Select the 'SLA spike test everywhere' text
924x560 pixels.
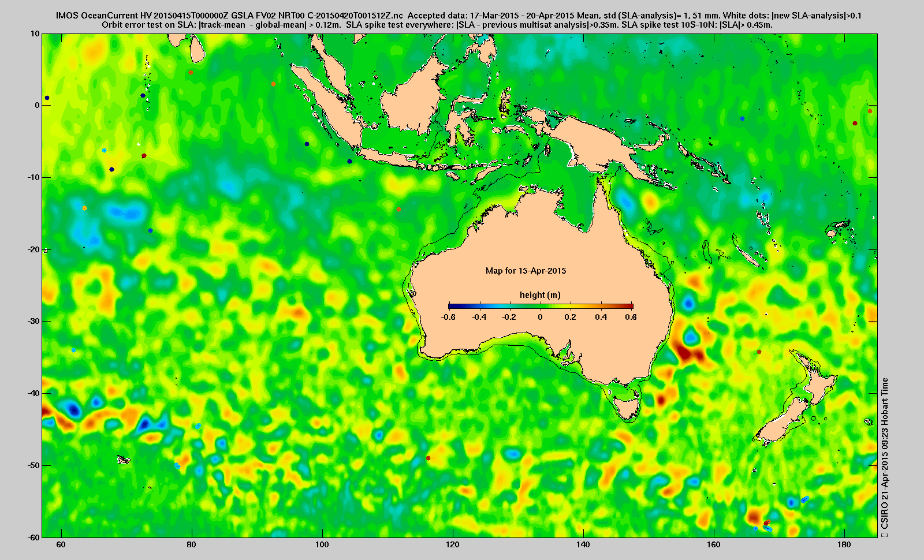pos(400,25)
